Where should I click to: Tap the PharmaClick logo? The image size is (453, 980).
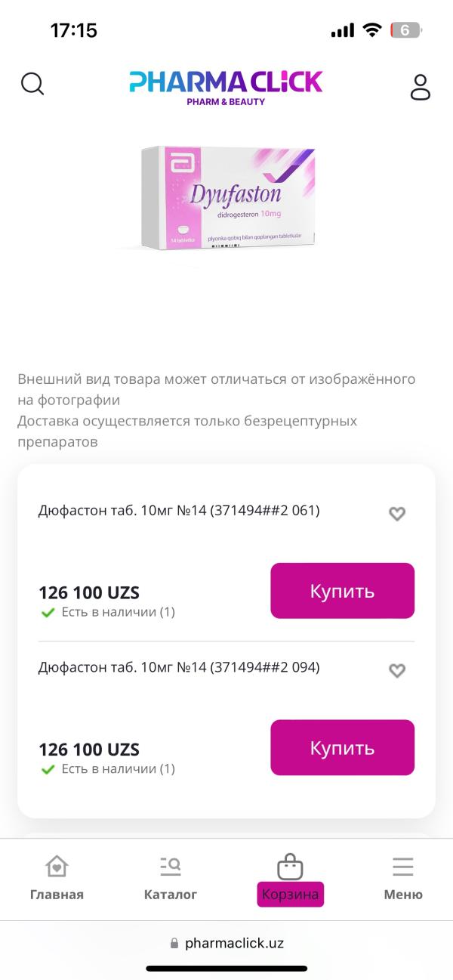(x=226, y=87)
